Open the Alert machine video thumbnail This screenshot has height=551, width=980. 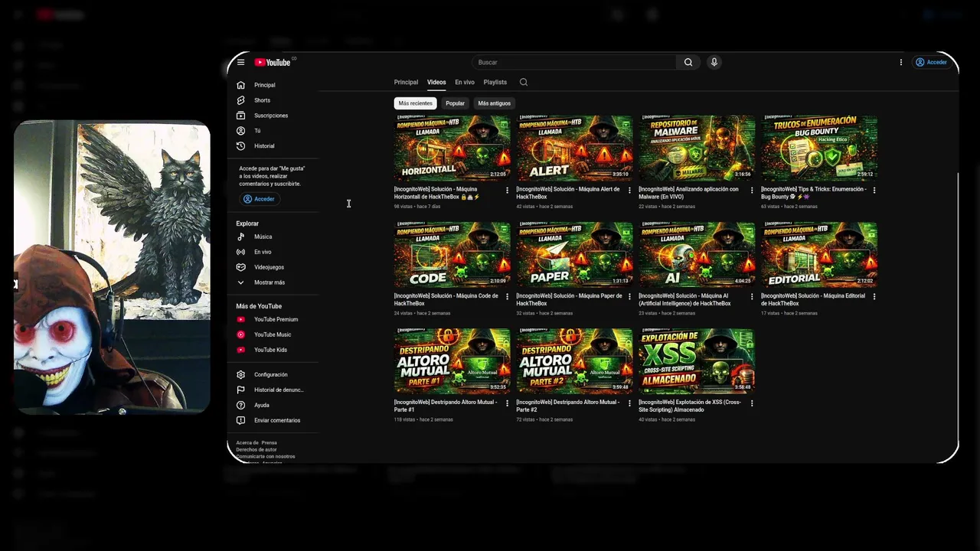point(574,148)
